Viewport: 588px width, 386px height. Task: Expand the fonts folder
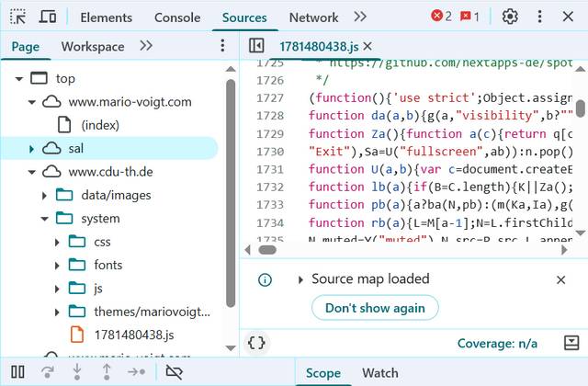tap(57, 266)
